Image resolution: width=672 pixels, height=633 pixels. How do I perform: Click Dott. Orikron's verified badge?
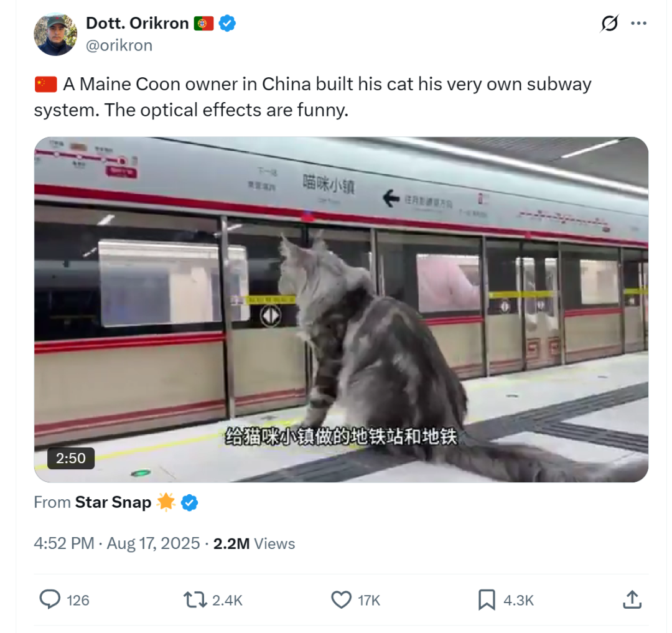(227, 22)
